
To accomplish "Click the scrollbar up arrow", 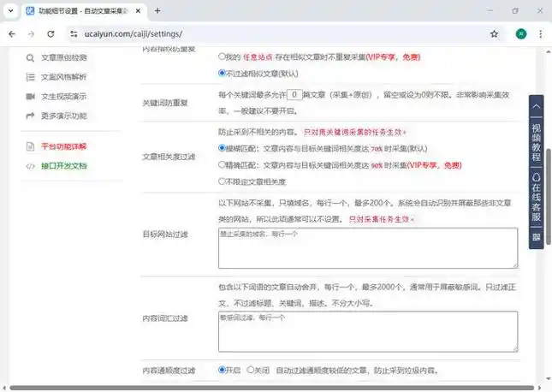I will [x=549, y=51].
